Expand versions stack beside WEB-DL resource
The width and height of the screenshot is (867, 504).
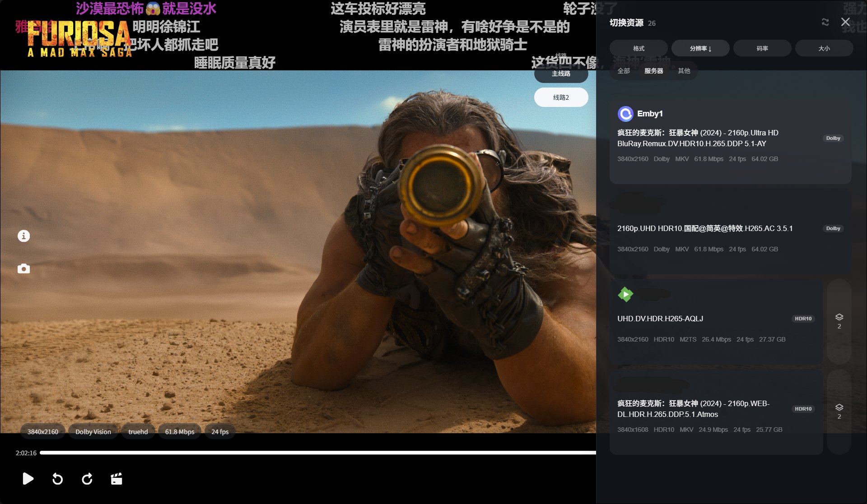(x=839, y=412)
